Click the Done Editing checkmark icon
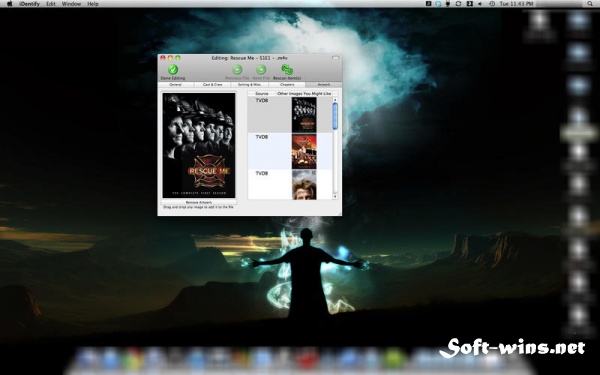Screen dimensions: 600x375 coord(173,70)
